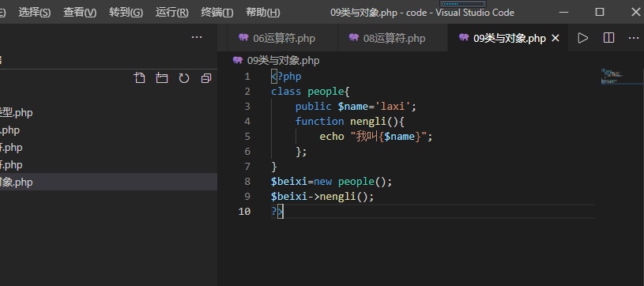
Task: Split the editor to the right
Action: 608,38
